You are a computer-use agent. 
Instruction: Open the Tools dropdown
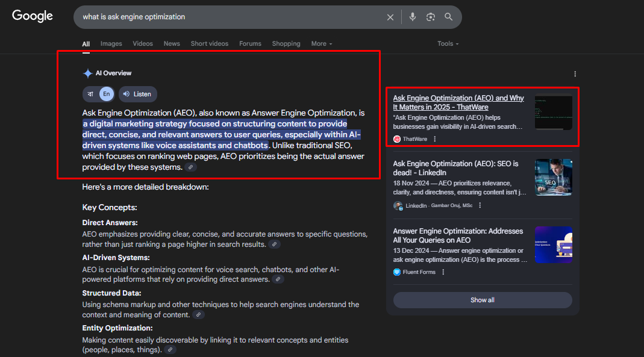[x=448, y=43]
